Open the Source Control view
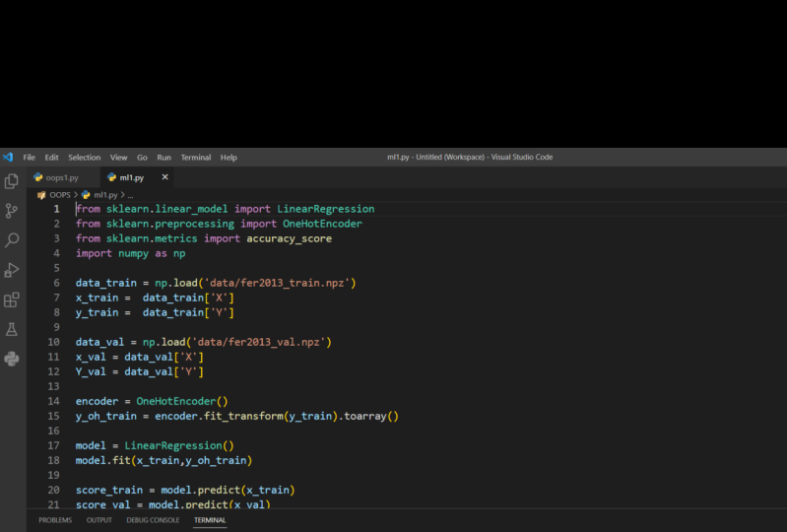Screen dimensions: 787x532 click(12, 211)
